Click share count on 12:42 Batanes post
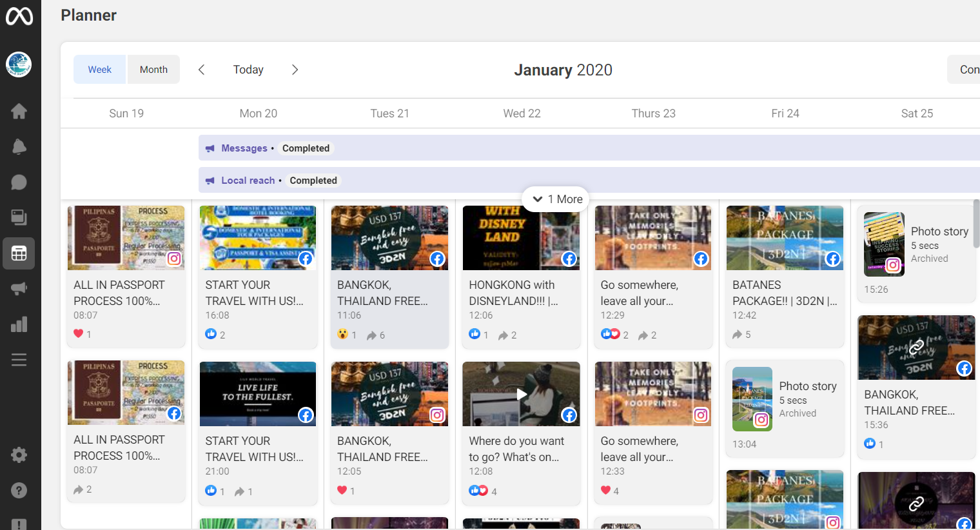 pyautogui.click(x=741, y=335)
